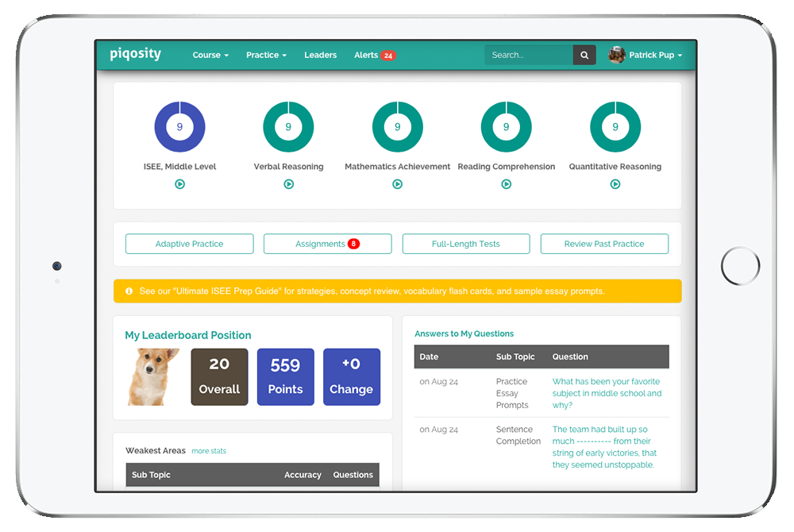Start Verbal Reasoning via its play icon
This screenshot has height=532, width=794.
click(288, 184)
